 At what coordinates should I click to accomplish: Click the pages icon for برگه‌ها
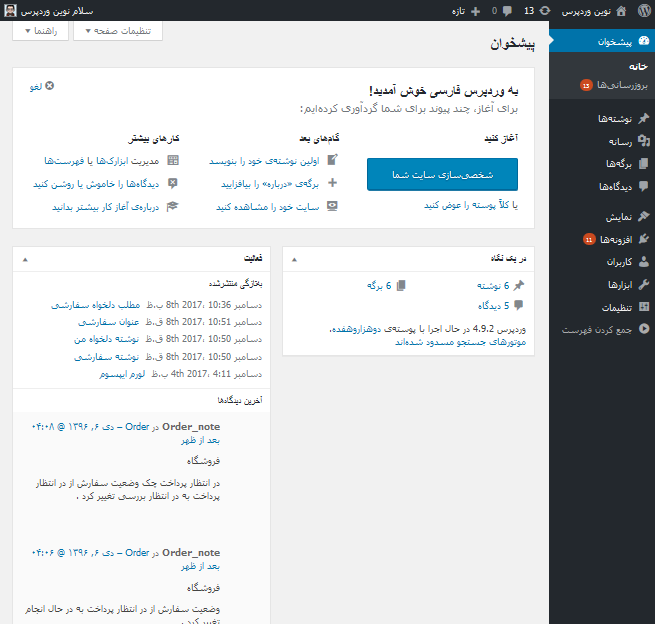644,163
